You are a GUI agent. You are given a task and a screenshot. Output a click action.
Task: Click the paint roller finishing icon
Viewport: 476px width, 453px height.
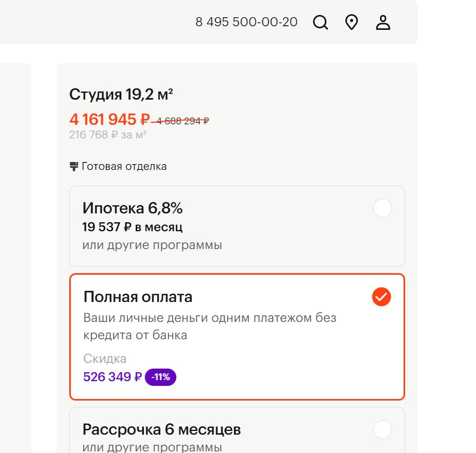[74, 167]
